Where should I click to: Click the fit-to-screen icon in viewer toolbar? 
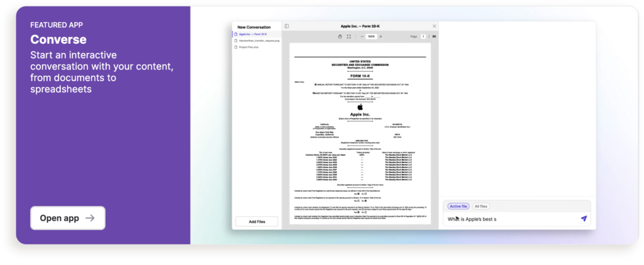[x=348, y=36]
